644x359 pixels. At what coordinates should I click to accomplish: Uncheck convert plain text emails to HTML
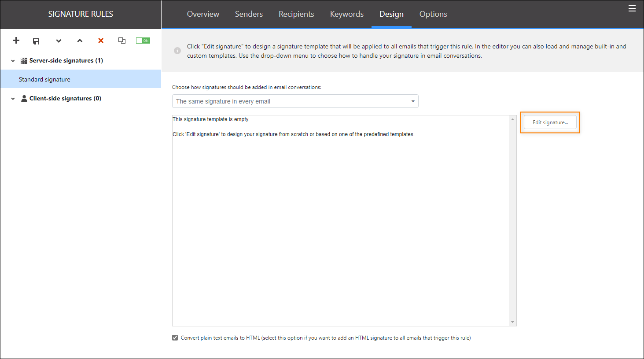coord(175,337)
